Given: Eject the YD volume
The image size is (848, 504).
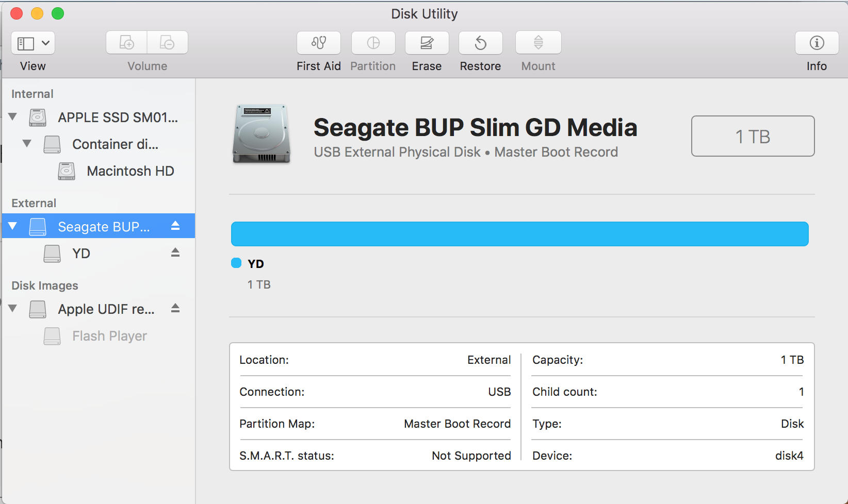Looking at the screenshot, I should pos(175,253).
